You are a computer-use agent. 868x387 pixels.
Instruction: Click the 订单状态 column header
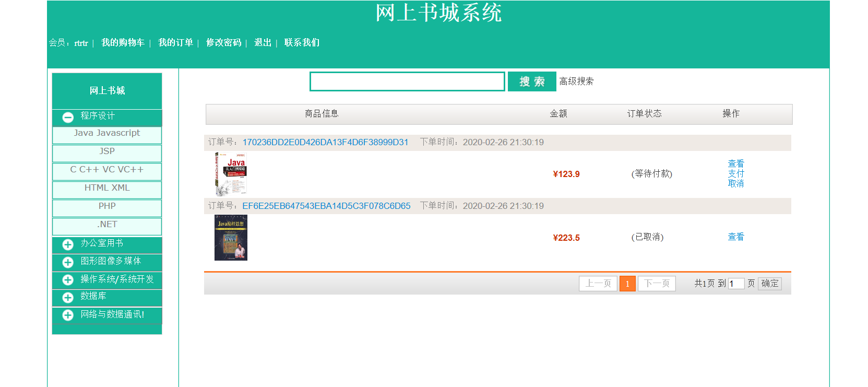(x=644, y=114)
